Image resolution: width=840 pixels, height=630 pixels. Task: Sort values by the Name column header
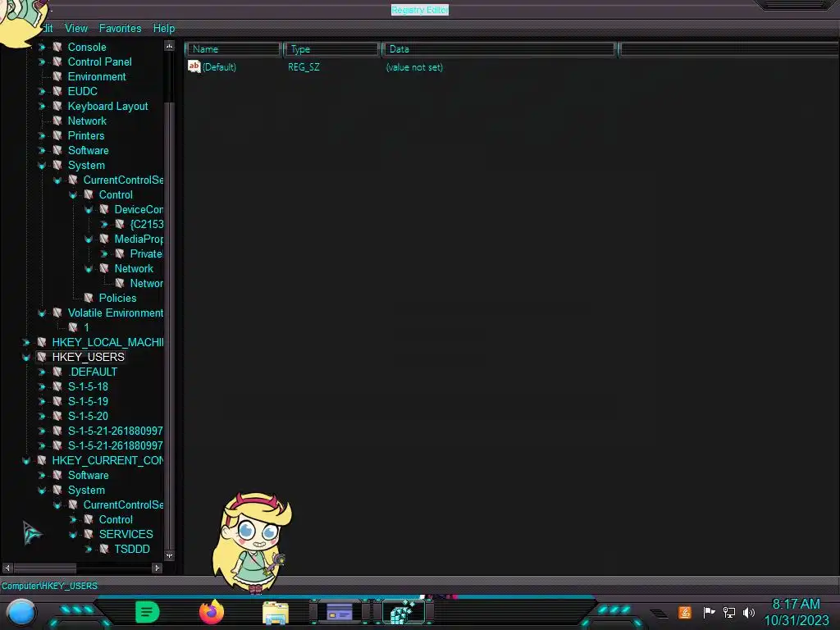[233, 49]
